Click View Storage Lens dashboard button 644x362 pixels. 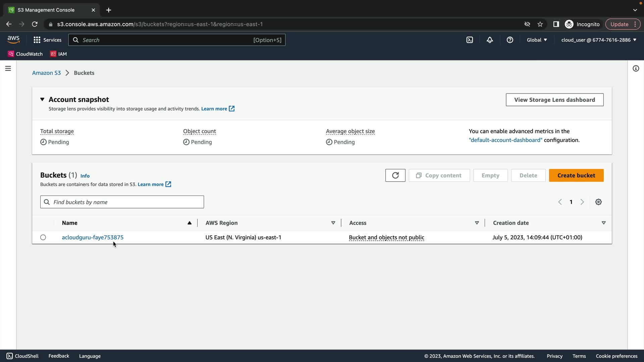554,100
